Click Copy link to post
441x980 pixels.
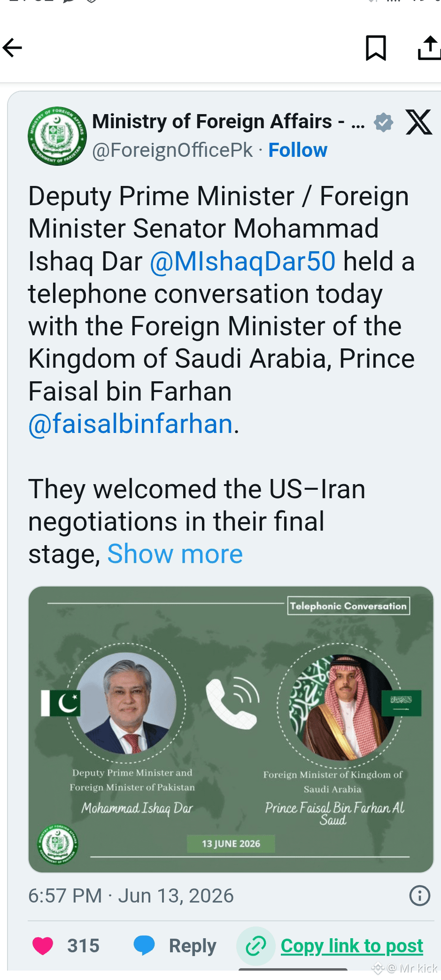pyautogui.click(x=352, y=945)
